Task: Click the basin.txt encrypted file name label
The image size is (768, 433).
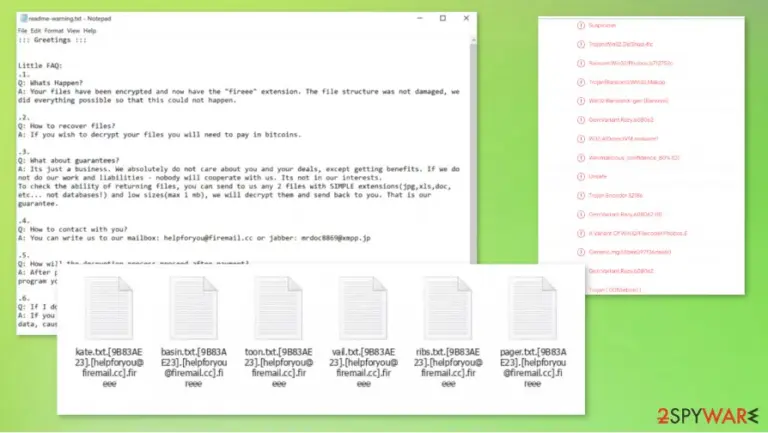Action: click(x=194, y=367)
